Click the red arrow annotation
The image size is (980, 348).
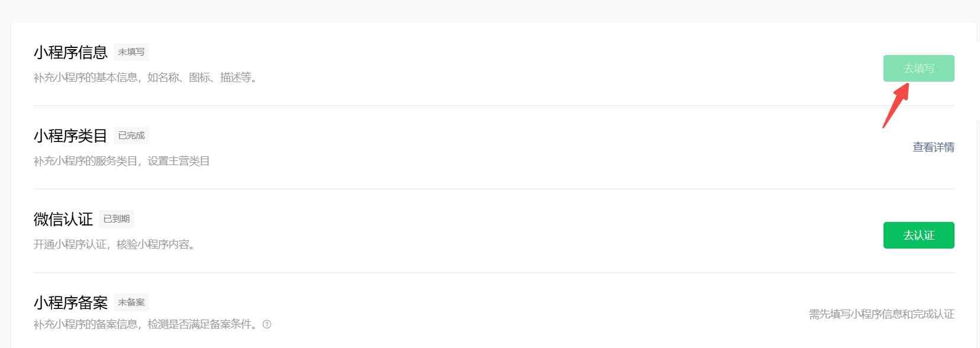895,105
